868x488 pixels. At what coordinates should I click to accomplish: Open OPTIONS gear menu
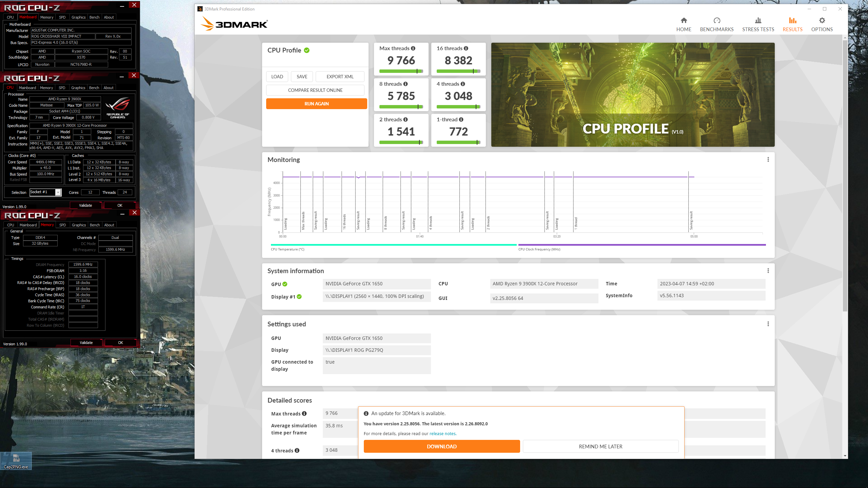point(822,25)
